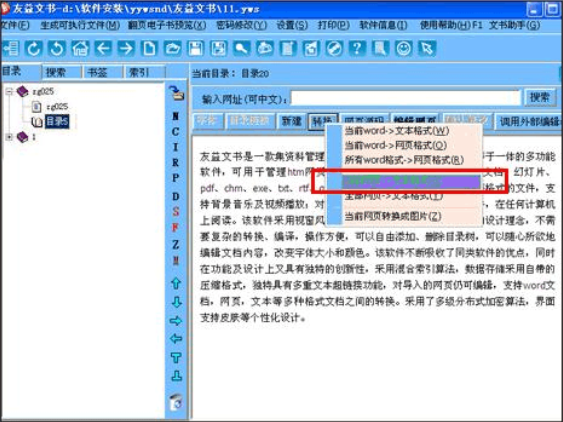Click the magnifier search toolbar icon
This screenshot has height=422, width=563.
pyautogui.click(x=242, y=48)
